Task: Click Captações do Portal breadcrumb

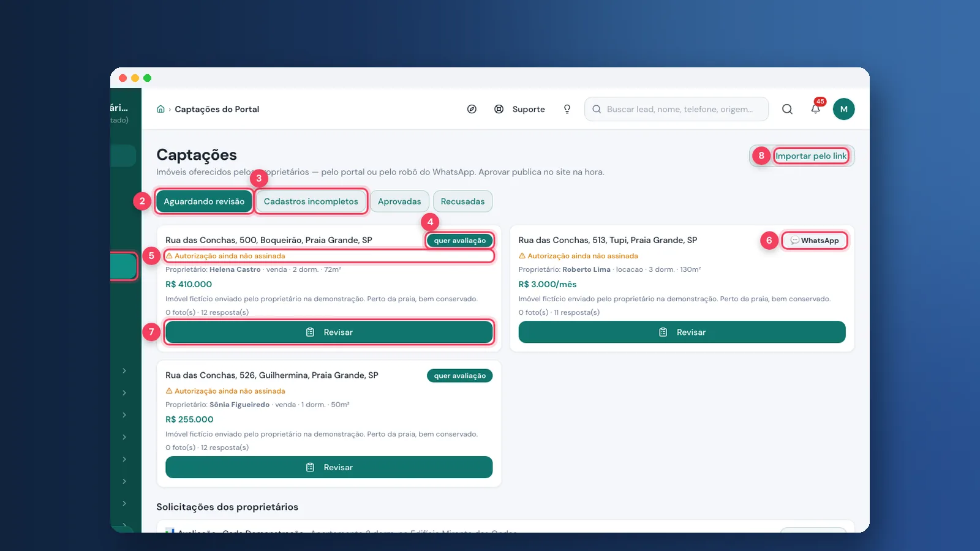Action: (217, 109)
